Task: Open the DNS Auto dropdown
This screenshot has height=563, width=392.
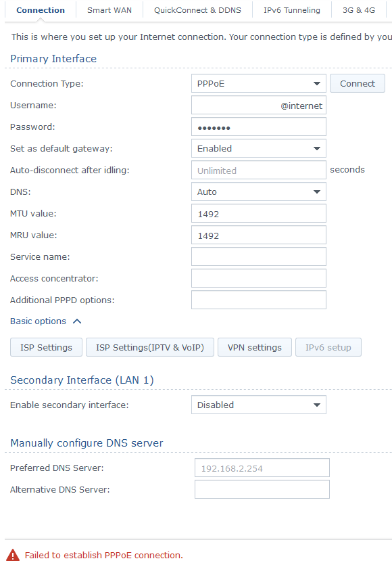Action: (259, 192)
